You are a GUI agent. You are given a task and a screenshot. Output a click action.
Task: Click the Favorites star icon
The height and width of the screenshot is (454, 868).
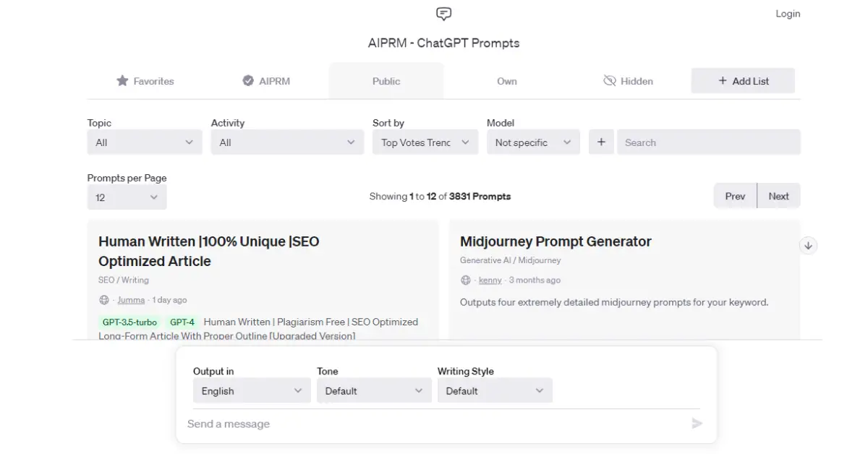click(122, 80)
